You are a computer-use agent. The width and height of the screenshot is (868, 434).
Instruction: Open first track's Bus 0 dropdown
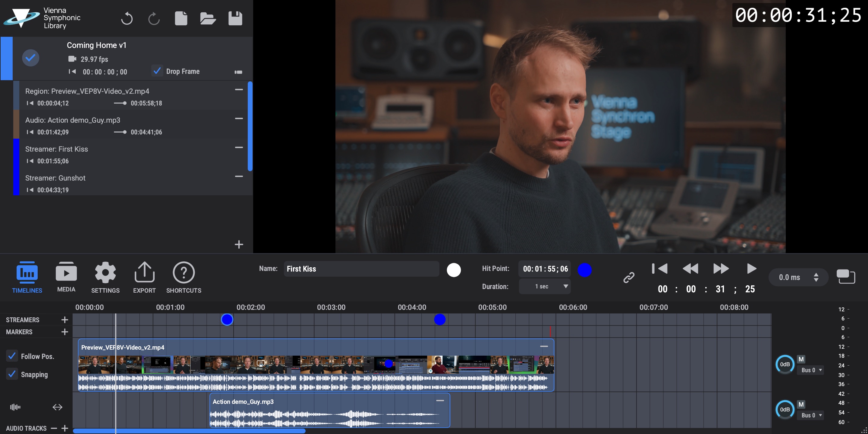pyautogui.click(x=811, y=370)
